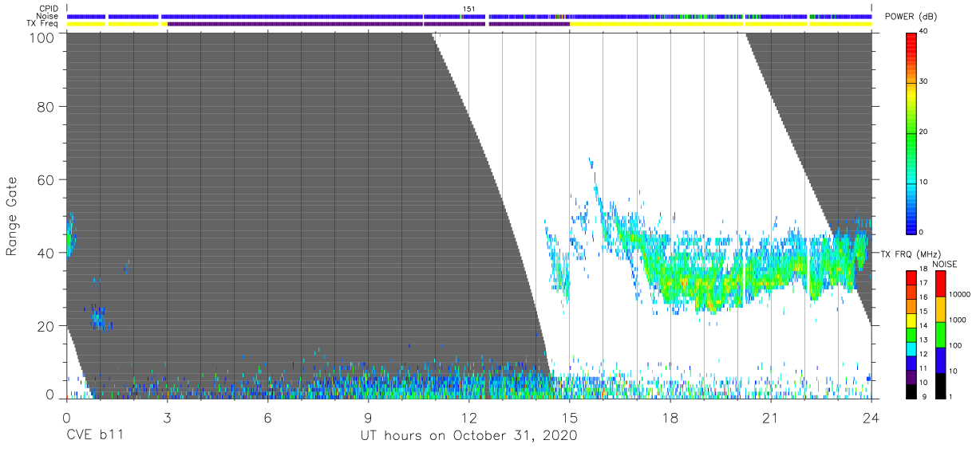Click the 3 tick on UT hours axis
The width and height of the screenshot is (980, 452).
(167, 417)
